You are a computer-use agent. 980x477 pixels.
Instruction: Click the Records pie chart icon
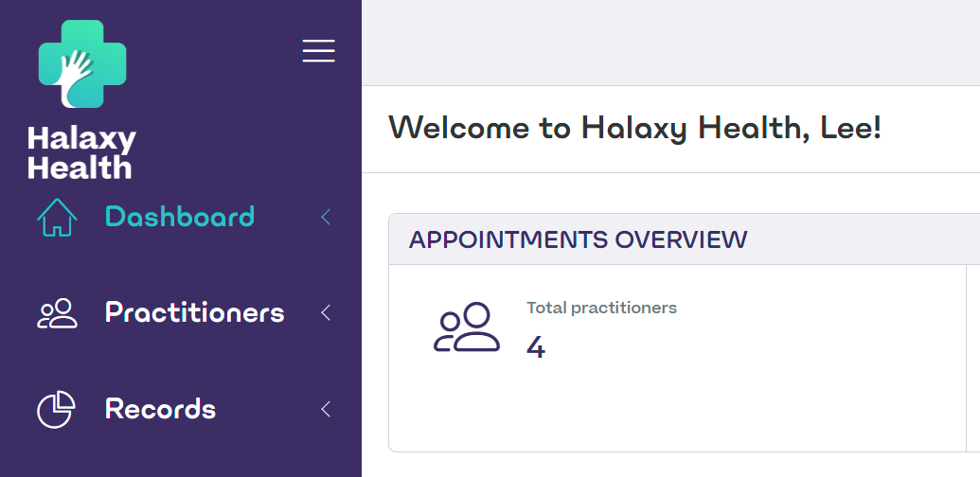tap(56, 410)
